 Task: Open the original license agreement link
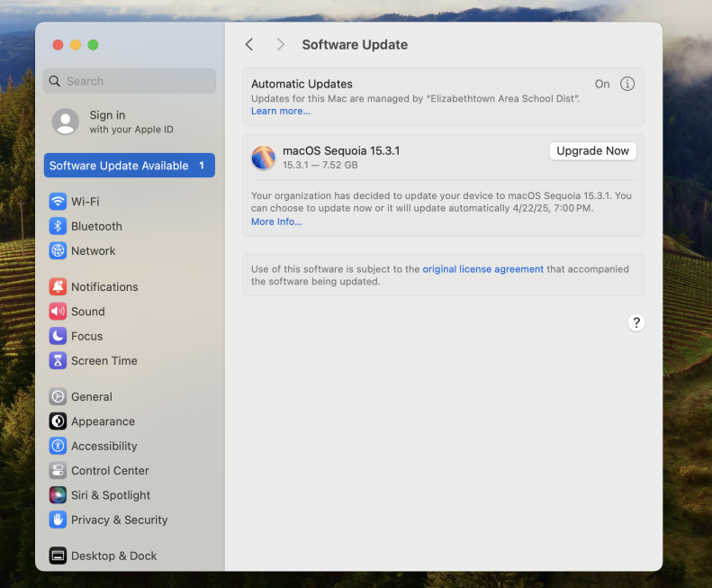tap(483, 269)
